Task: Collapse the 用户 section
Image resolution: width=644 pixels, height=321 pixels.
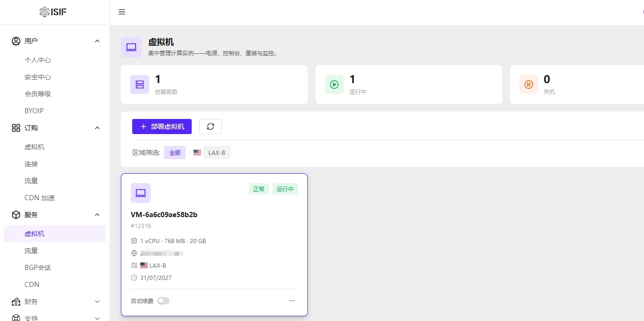Action: 97,41
